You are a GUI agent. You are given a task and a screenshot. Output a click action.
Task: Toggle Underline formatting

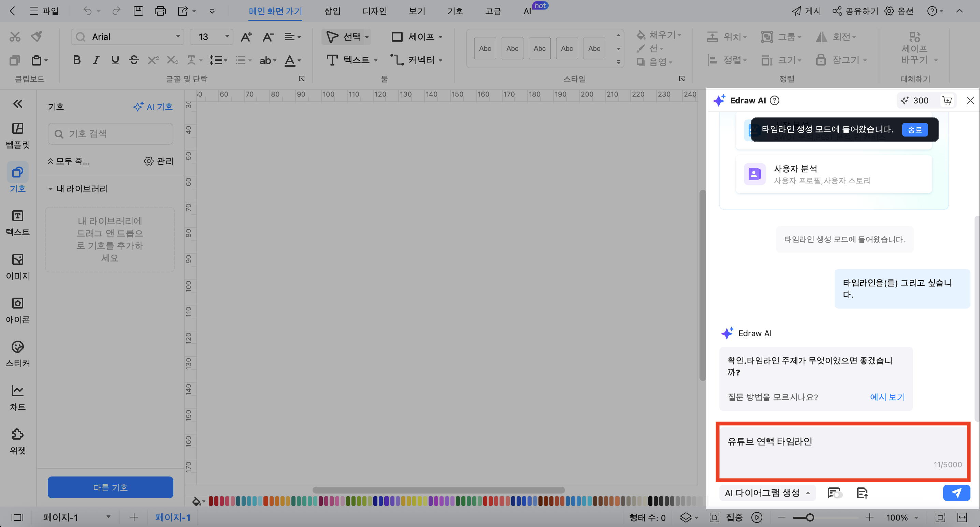click(x=115, y=60)
